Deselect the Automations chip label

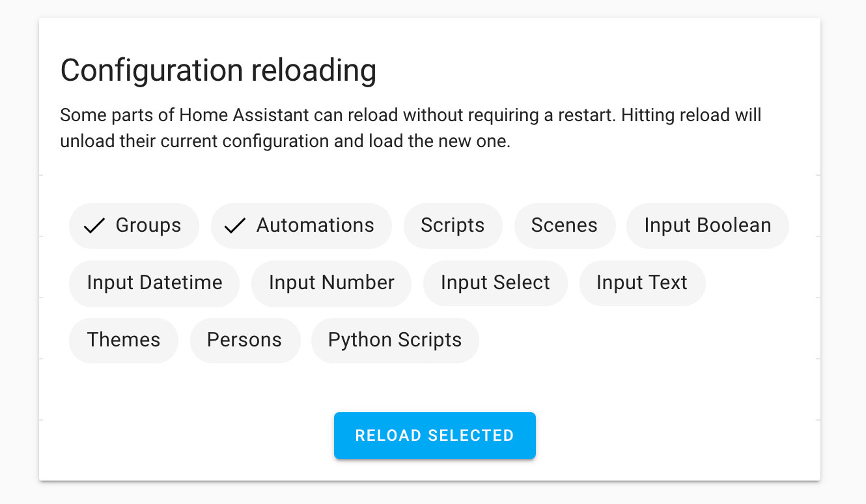click(x=315, y=225)
